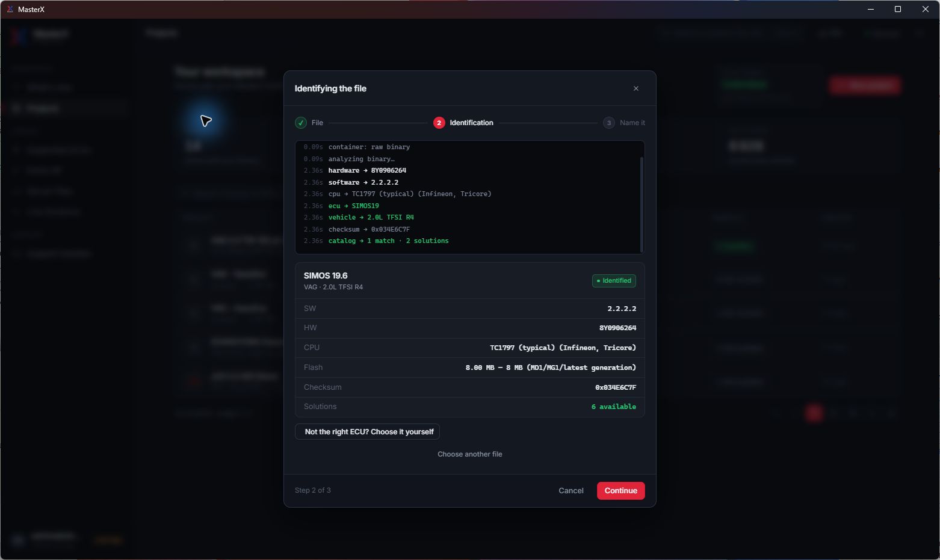This screenshot has width=940, height=560.
Task: Click Not the right ECU? Choose it yourself
Action: click(367, 432)
